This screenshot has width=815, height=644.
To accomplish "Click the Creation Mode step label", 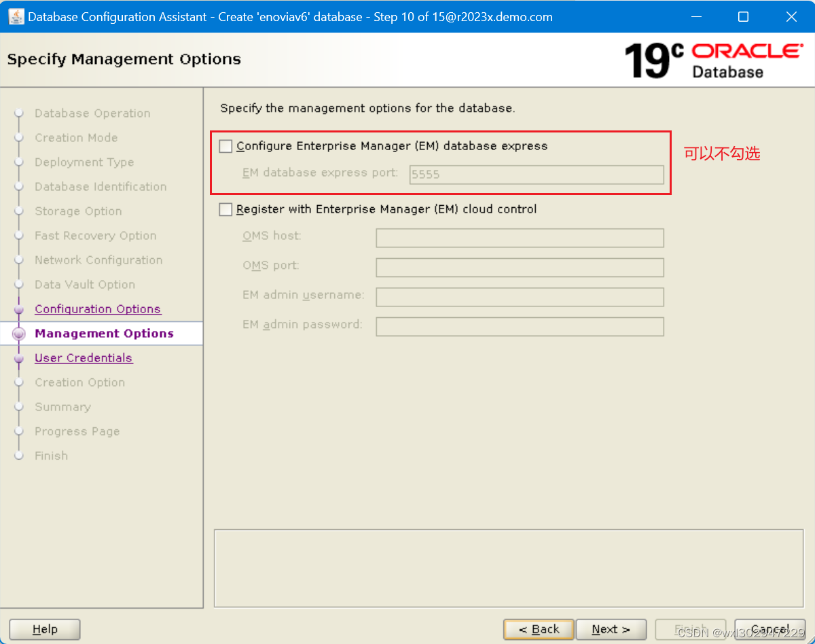I will (76, 138).
